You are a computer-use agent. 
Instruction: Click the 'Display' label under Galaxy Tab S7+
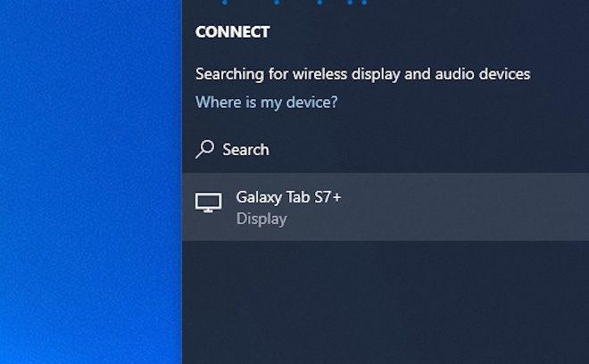(x=261, y=219)
